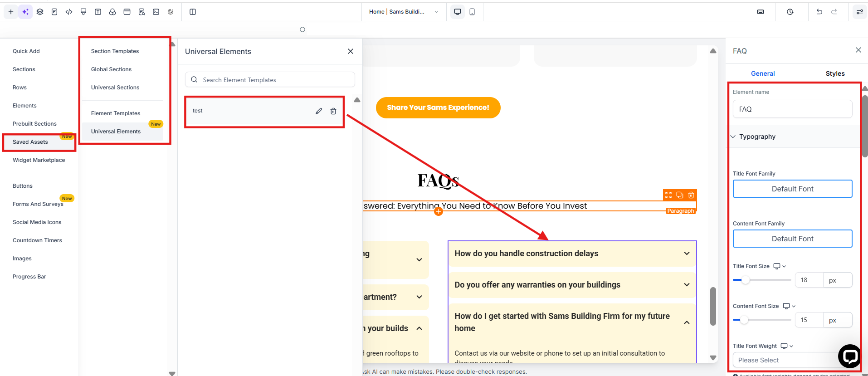
Task: Toggle the settings sliders panel icon
Action: (x=859, y=12)
